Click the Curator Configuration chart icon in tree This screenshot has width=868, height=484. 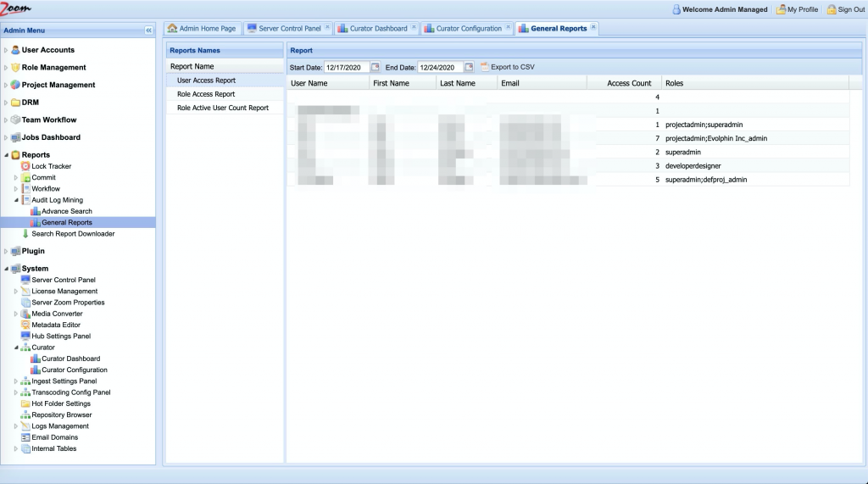pos(36,370)
